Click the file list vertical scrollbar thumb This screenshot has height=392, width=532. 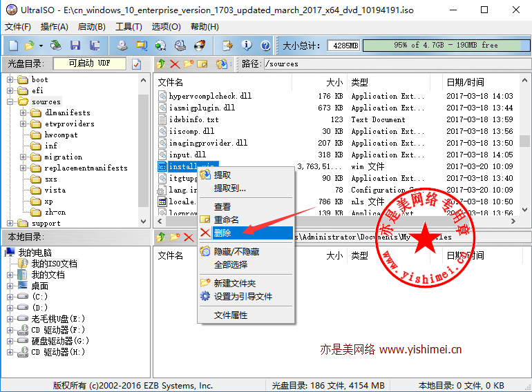[x=524, y=141]
